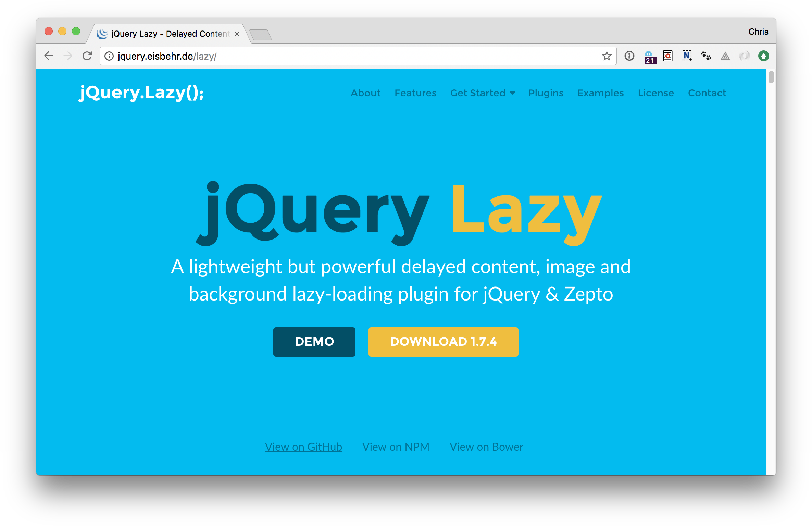Click the browser back arrow
812x526 pixels.
(49, 56)
